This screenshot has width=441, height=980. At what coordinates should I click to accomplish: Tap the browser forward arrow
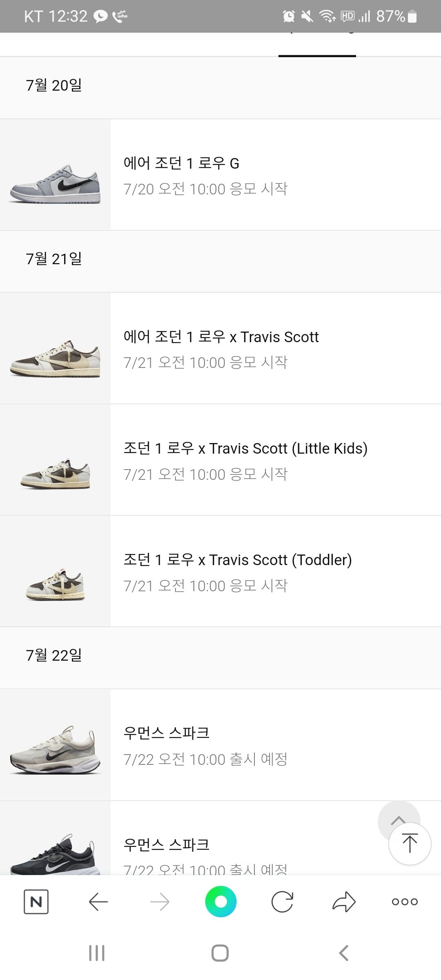(x=160, y=902)
